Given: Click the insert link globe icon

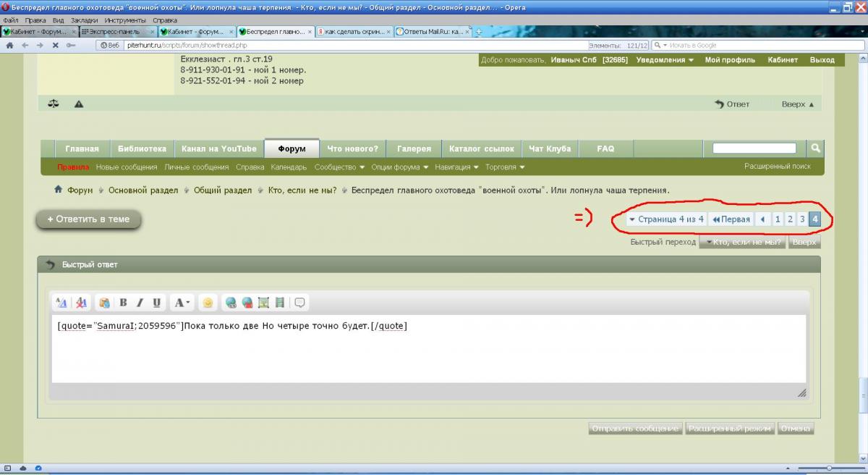Looking at the screenshot, I should click(231, 303).
